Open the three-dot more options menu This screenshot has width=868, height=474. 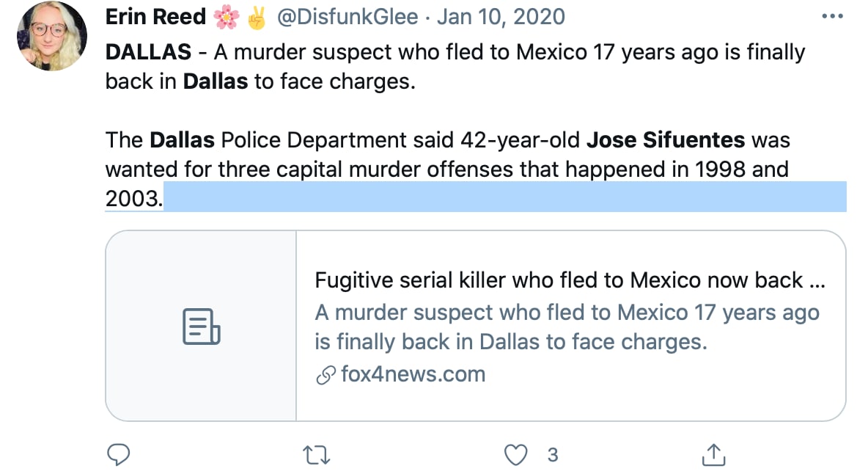[833, 17]
